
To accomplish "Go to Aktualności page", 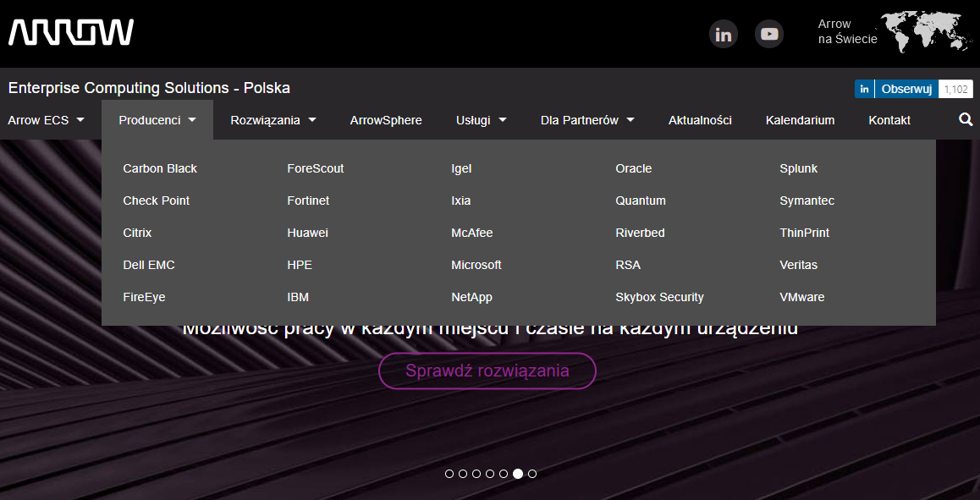I will 700,120.
